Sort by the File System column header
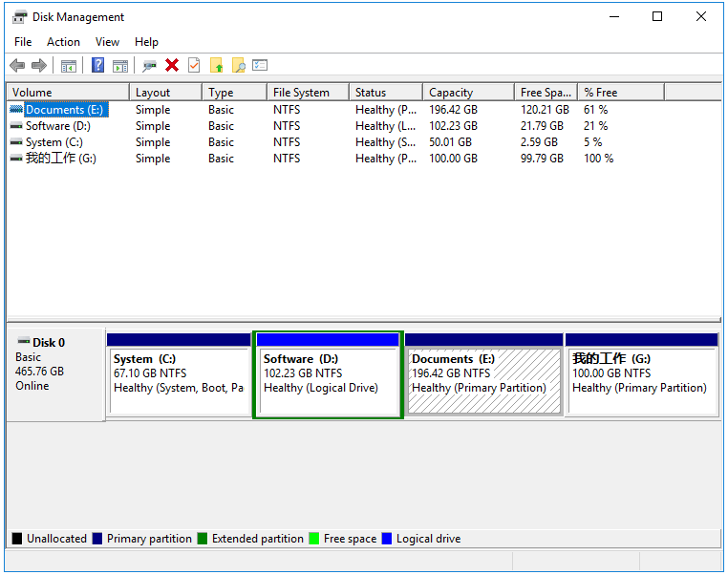728x575 pixels. (308, 93)
